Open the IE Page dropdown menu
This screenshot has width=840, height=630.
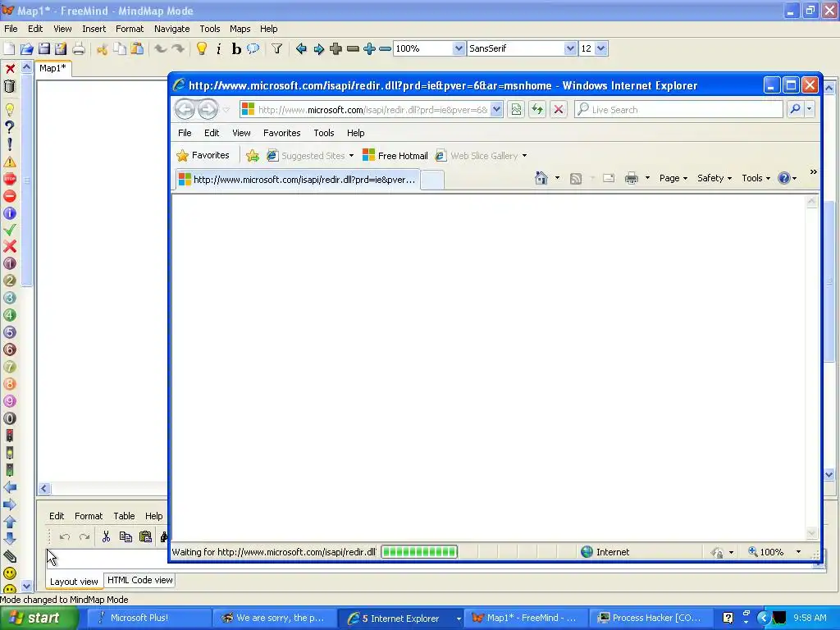tap(673, 178)
